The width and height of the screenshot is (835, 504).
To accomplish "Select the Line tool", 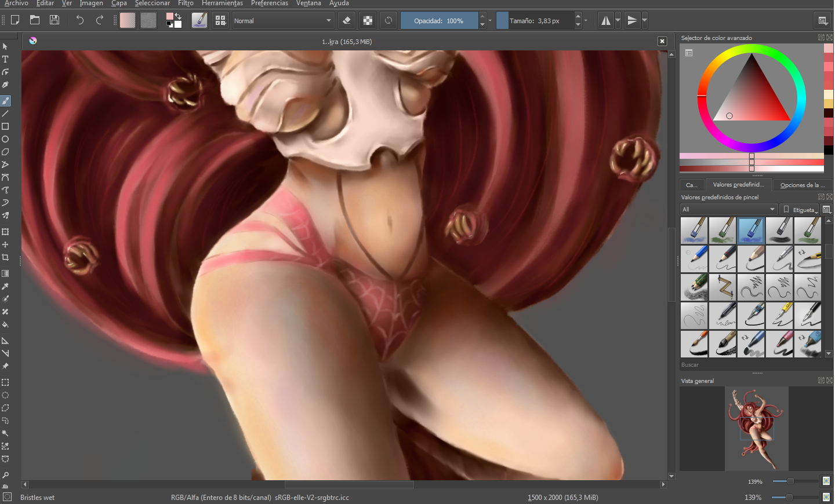I will point(5,114).
